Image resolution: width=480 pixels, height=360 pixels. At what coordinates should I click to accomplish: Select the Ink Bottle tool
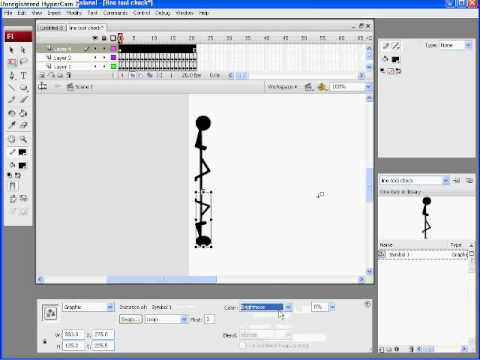(x=12, y=113)
